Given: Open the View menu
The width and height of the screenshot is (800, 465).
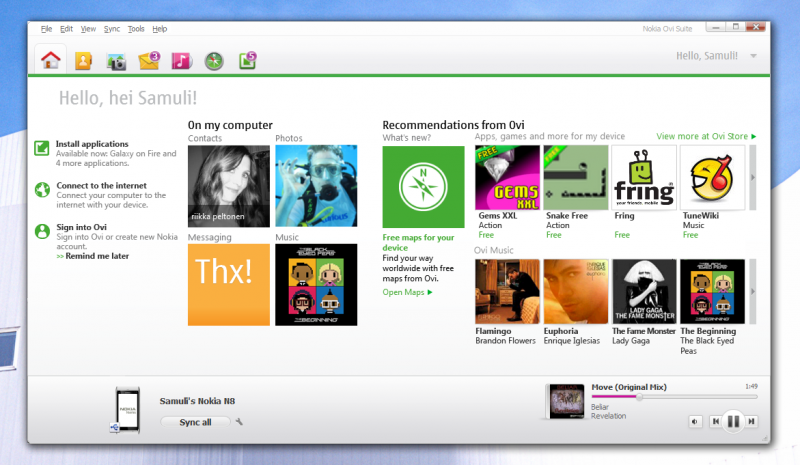Looking at the screenshot, I should pos(88,29).
